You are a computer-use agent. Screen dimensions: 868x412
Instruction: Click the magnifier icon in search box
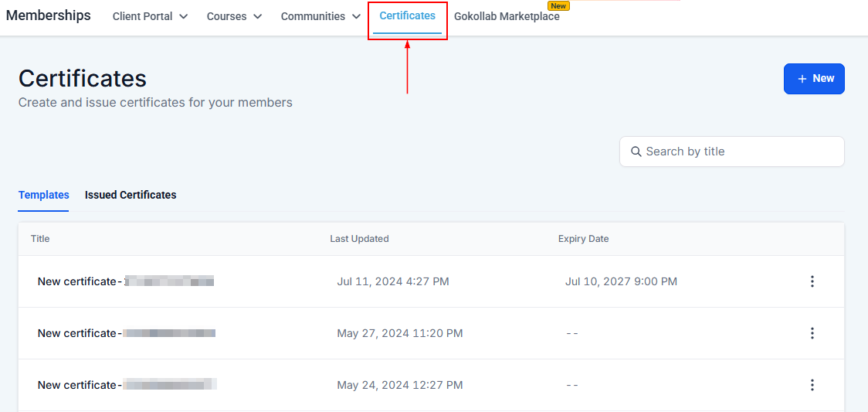pyautogui.click(x=636, y=152)
